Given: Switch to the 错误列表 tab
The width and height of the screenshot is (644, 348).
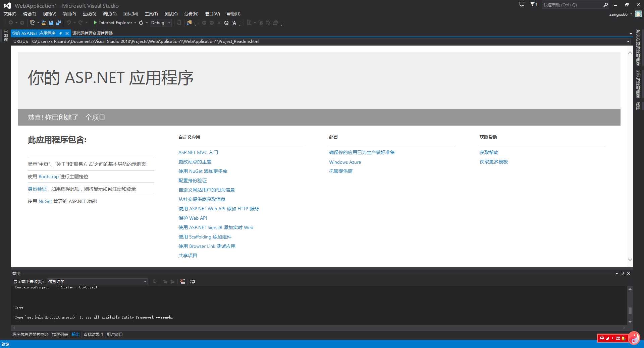Looking at the screenshot, I should pos(60,334).
